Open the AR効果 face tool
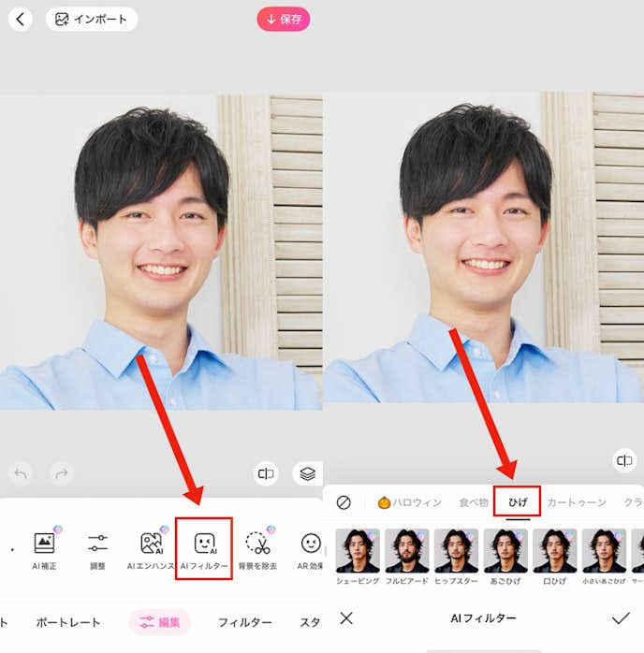This screenshot has height=653, width=644. coord(311,549)
